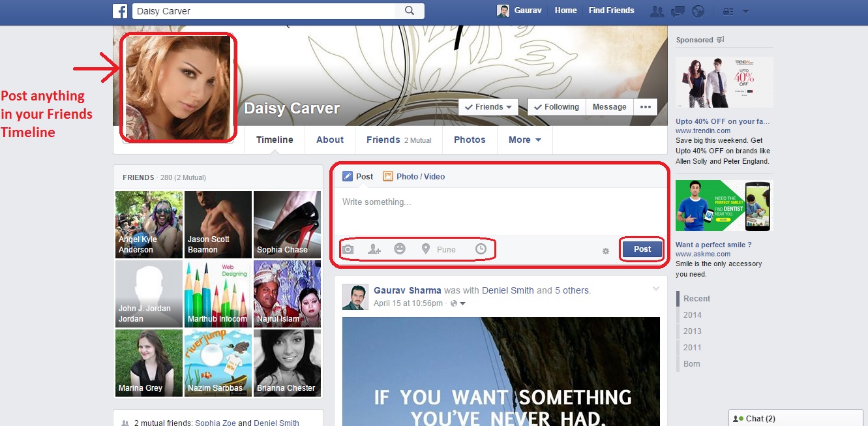Switch to the Timeline tab
The width and height of the screenshot is (868, 426).
pos(275,140)
